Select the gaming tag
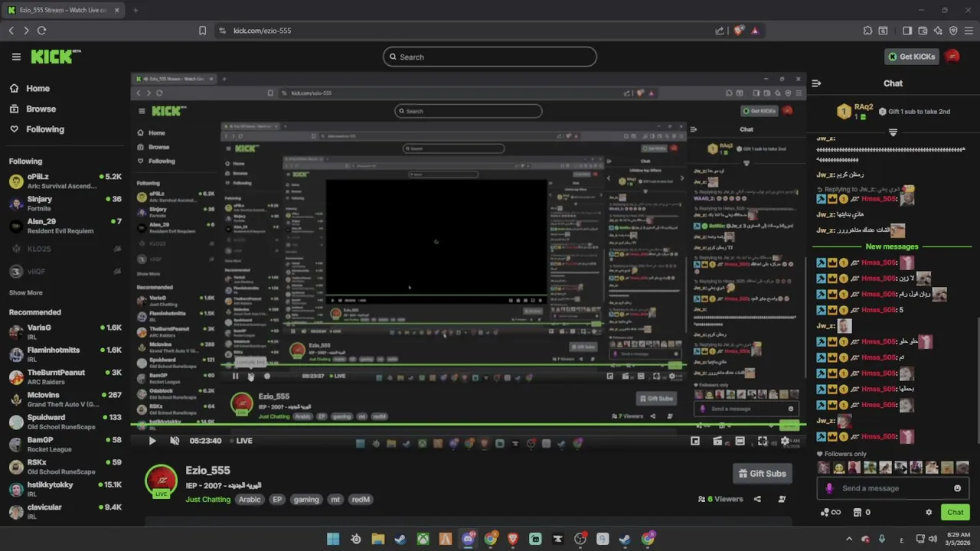Screen dimensions: 980x551 click(x=305, y=500)
